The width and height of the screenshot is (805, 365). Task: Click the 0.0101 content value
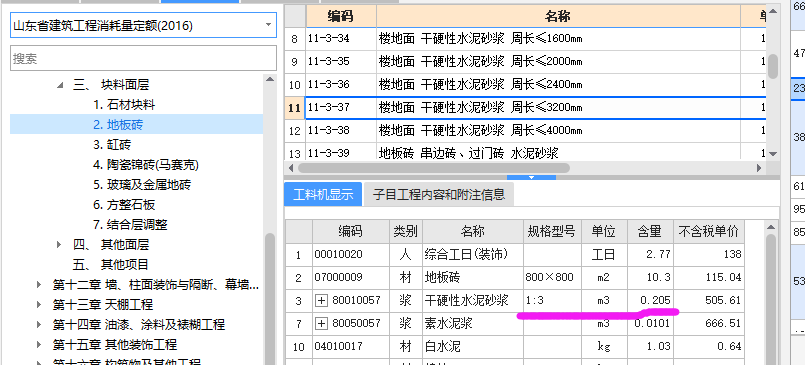click(650, 323)
